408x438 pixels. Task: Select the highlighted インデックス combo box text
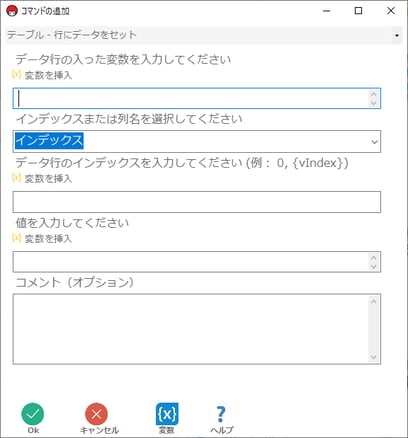49,140
